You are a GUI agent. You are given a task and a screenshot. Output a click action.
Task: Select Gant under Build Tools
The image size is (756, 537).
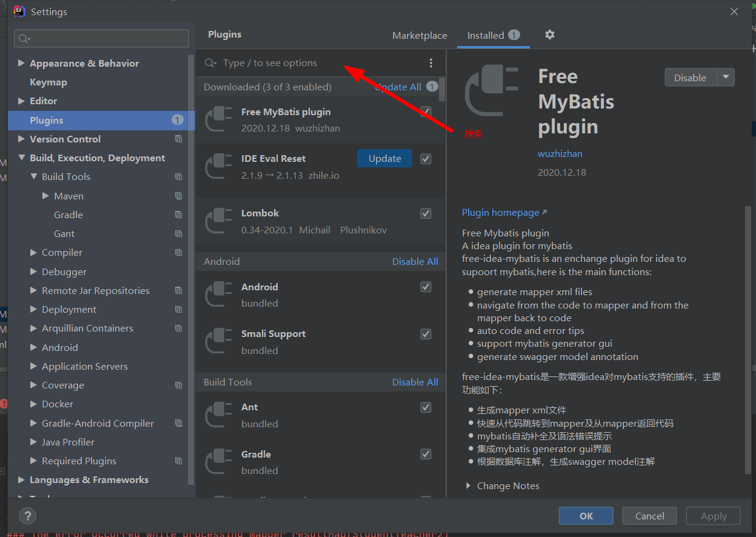coord(64,233)
